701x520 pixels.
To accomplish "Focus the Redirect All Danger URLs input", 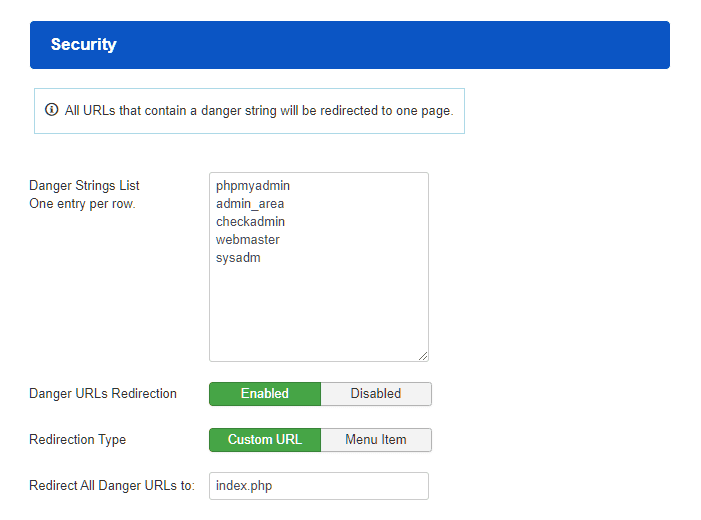I will click(x=319, y=486).
